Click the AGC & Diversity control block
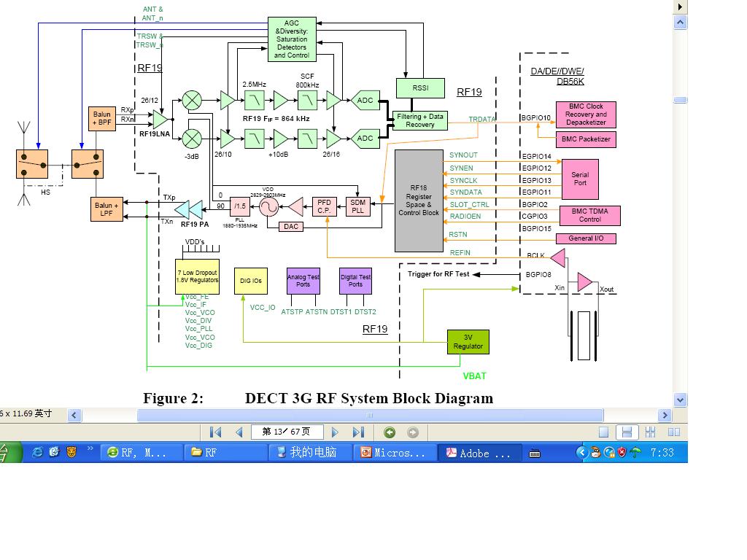 pos(292,39)
